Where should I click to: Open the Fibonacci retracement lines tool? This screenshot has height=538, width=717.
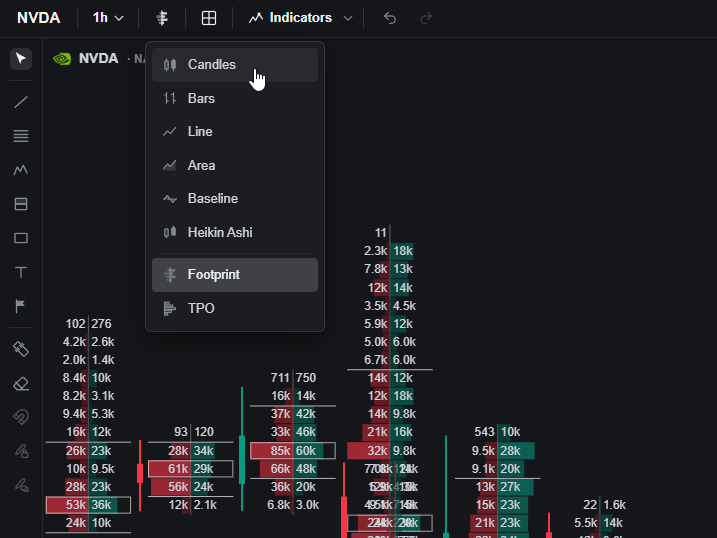(21, 136)
